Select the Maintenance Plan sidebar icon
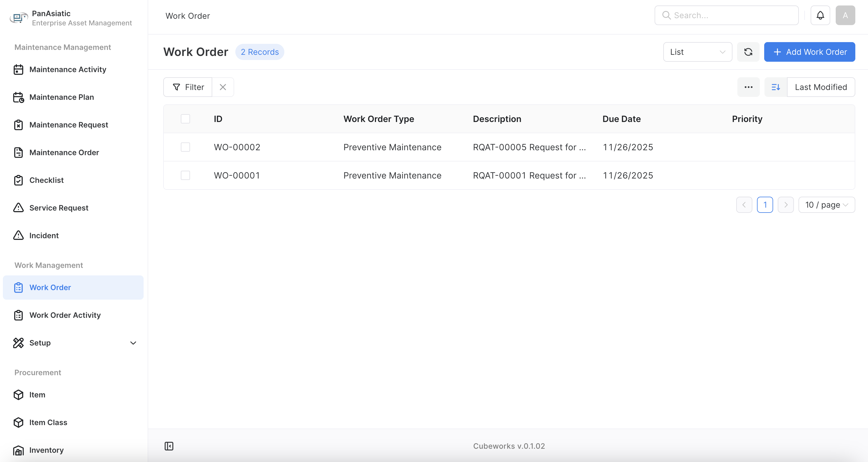Screen dimensions: 868x462 [x=18, y=97]
